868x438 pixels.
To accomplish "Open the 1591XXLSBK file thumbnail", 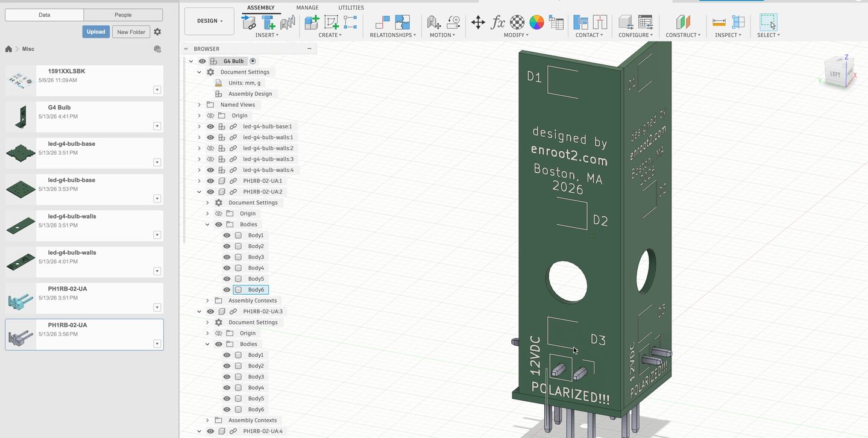I will [x=21, y=81].
